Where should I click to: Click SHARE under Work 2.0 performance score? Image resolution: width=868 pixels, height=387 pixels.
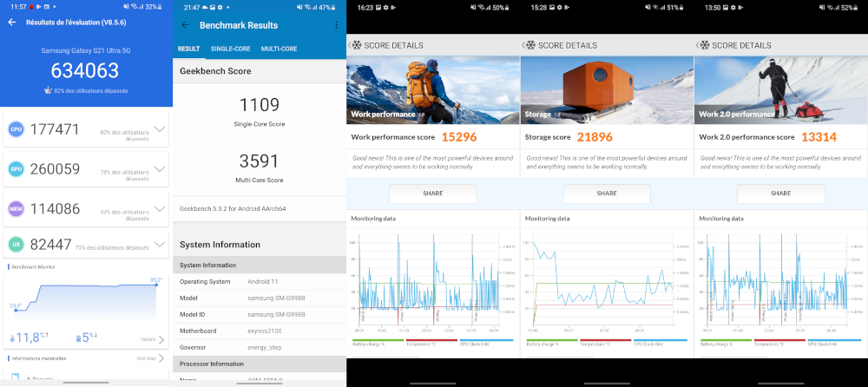tap(780, 193)
